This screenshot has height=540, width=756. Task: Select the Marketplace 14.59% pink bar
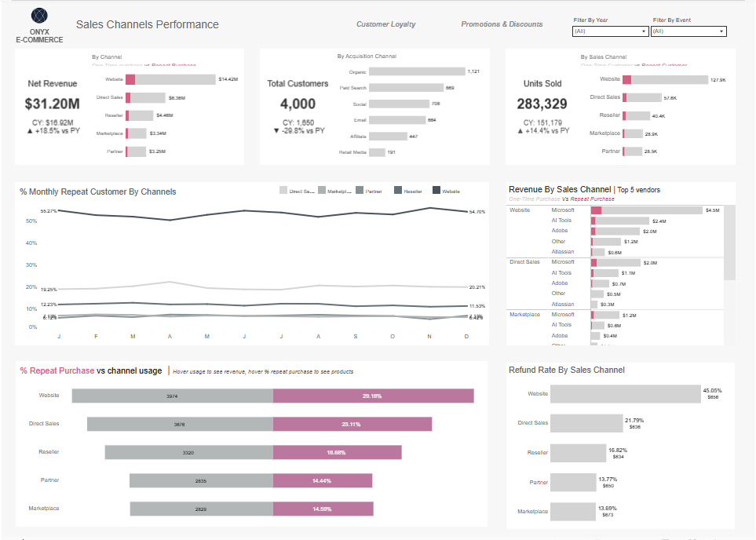[x=323, y=509]
